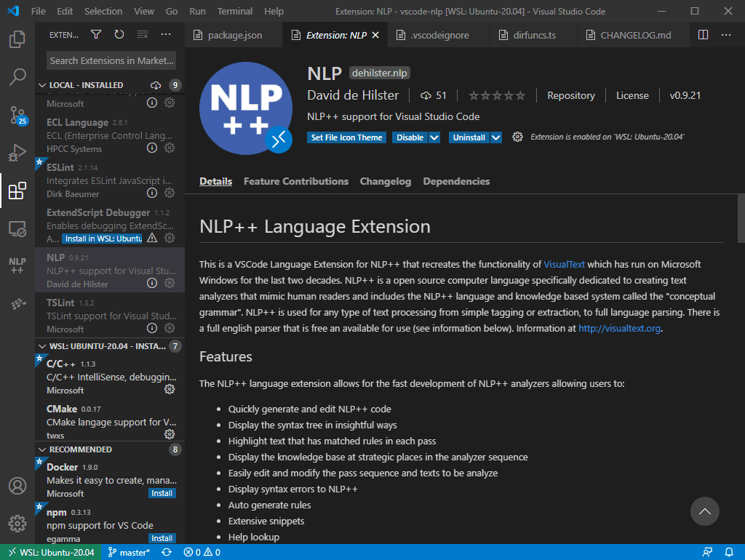Click the Disable button
Screen dimensions: 745x560
410,137
